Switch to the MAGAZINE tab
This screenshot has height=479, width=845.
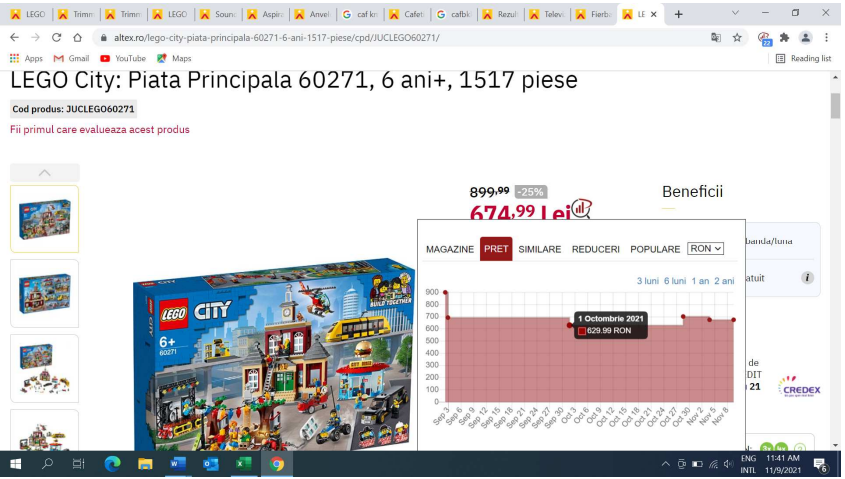pyautogui.click(x=450, y=249)
